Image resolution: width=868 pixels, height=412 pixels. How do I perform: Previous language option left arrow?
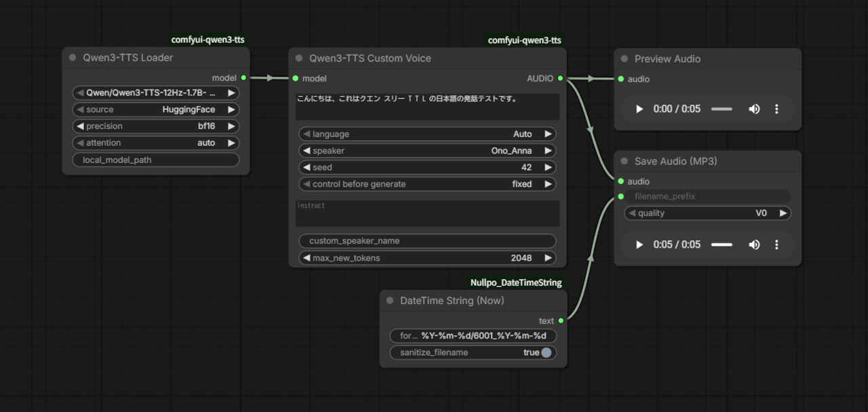pos(307,134)
